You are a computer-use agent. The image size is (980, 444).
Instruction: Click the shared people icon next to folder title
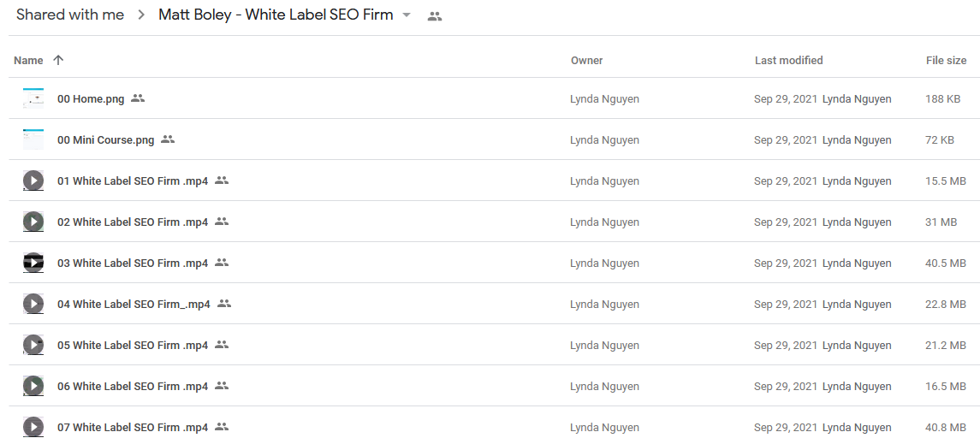point(435,17)
